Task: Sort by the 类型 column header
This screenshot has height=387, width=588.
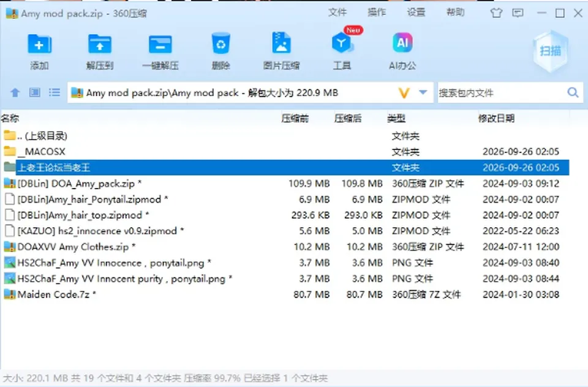Action: (396, 119)
